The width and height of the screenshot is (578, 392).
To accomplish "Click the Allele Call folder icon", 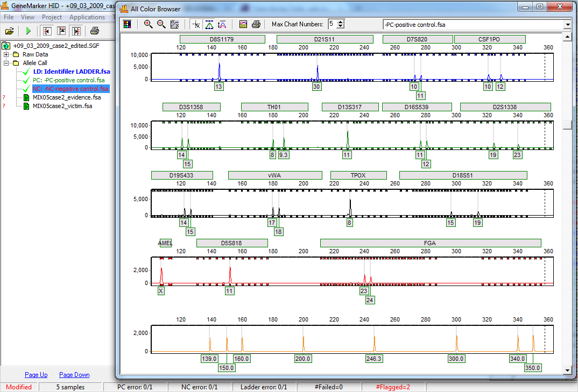I will coord(16,63).
